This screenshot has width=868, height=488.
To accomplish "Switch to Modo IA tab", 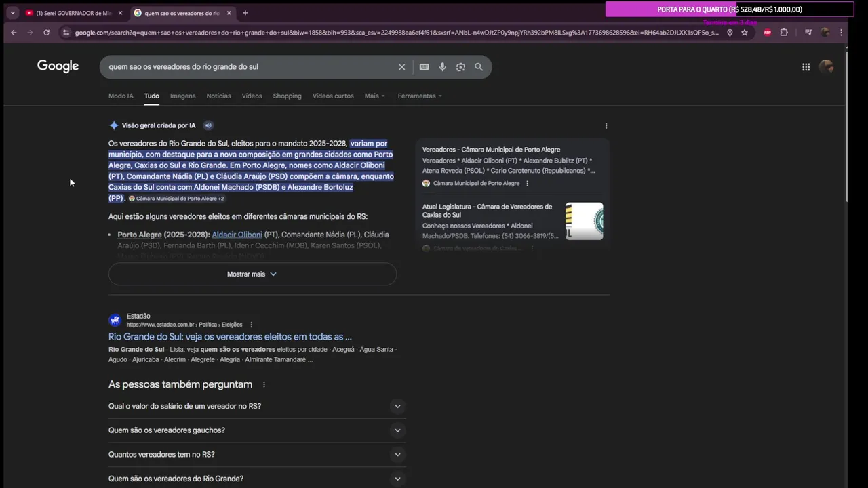I will tap(121, 96).
